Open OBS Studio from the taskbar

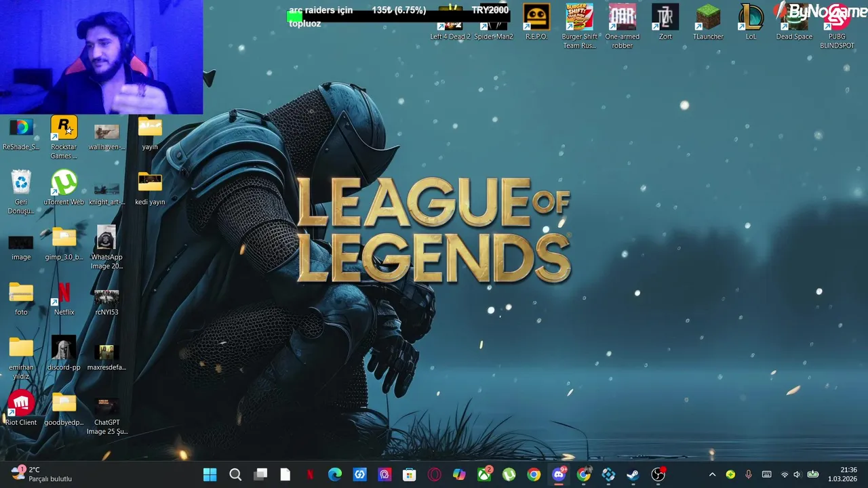coord(658,474)
